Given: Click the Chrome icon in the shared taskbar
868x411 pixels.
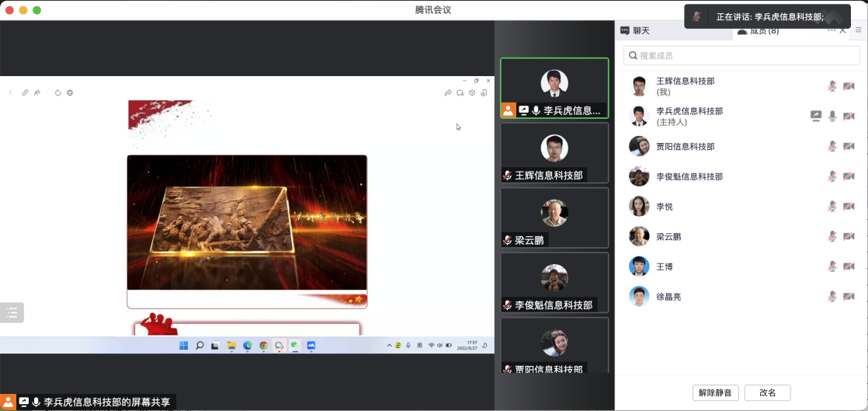Looking at the screenshot, I should point(263,345).
